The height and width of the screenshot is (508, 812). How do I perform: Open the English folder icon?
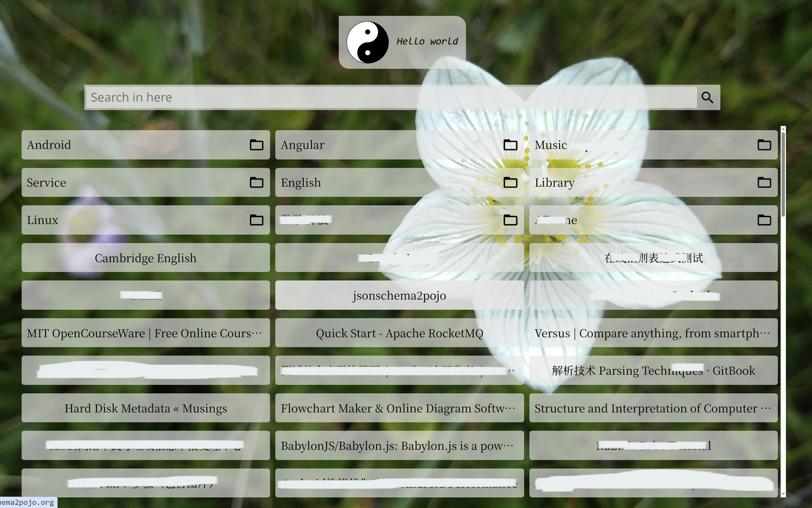[x=510, y=182]
